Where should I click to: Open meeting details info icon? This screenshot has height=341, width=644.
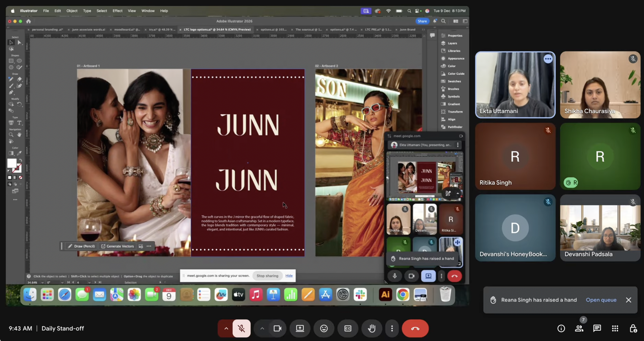point(561,328)
